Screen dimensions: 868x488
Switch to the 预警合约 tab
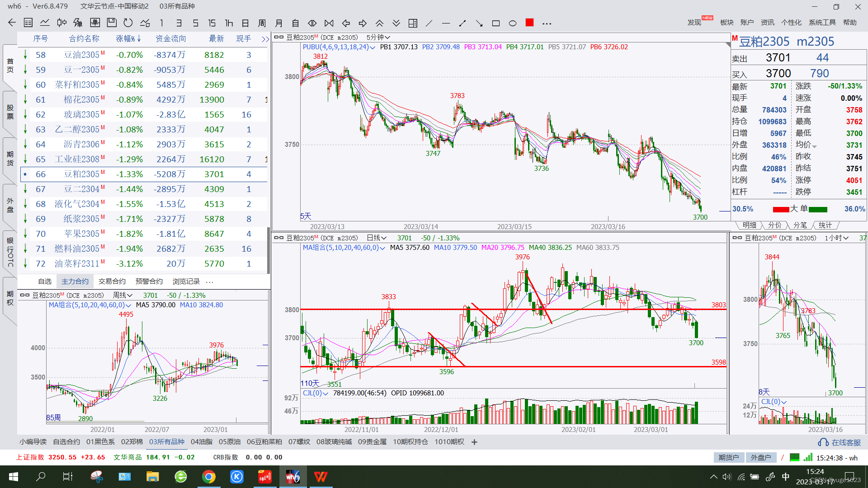click(149, 281)
